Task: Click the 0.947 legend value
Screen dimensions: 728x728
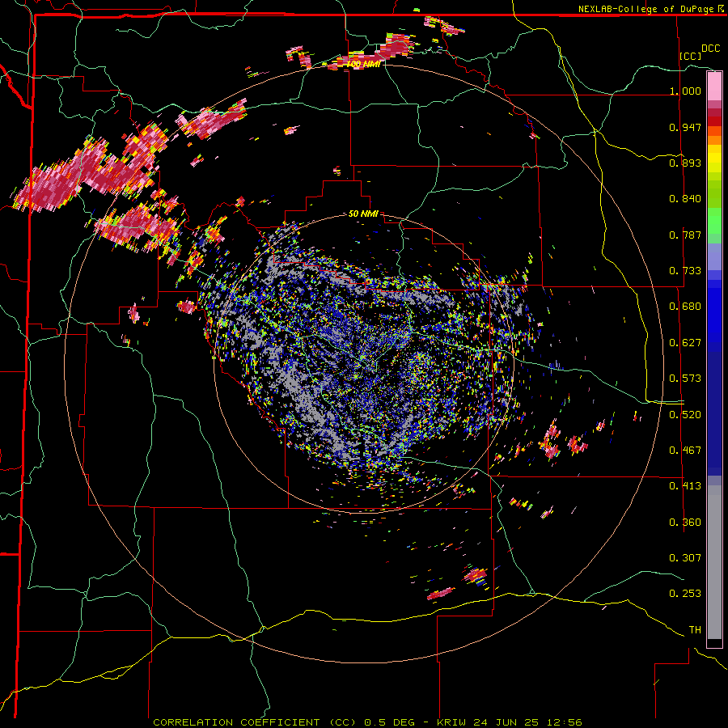Action: tap(685, 127)
